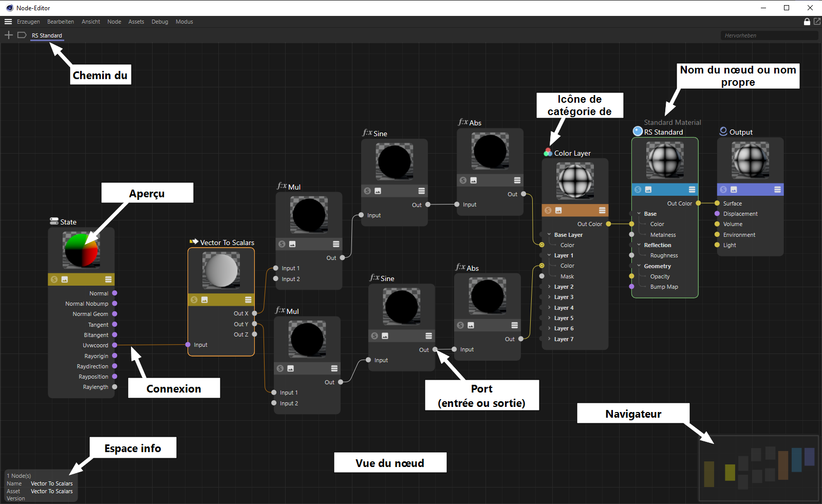Image resolution: width=822 pixels, height=504 pixels.
Task: Open the hamburger menu in the menu bar
Action: (x=8, y=22)
